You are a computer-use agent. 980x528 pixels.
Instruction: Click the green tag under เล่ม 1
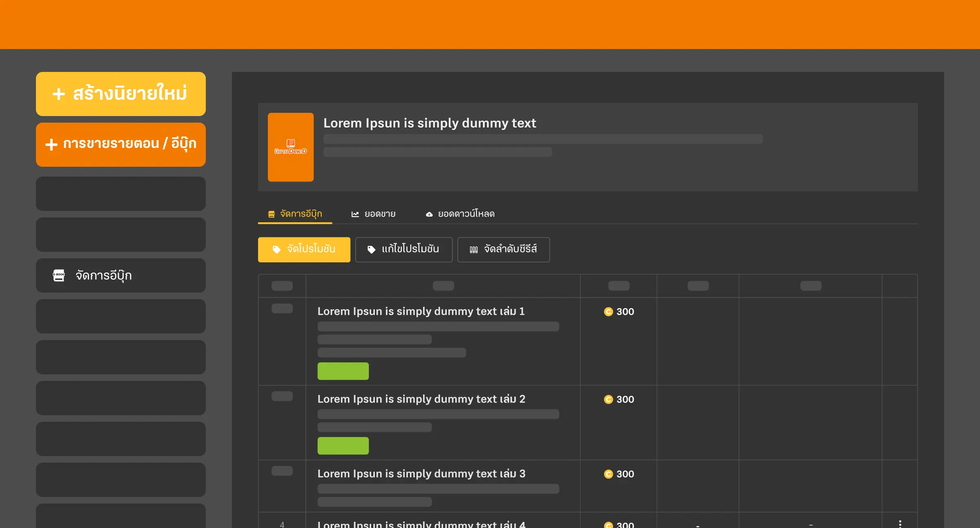pos(343,371)
